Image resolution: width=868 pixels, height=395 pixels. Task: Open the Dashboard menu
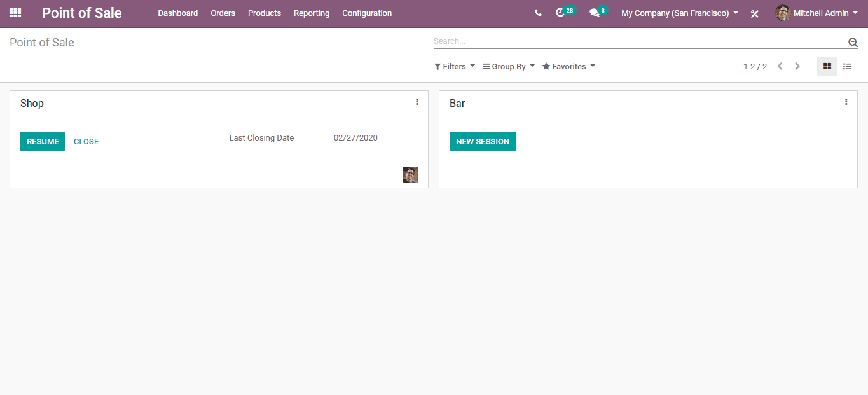click(178, 13)
